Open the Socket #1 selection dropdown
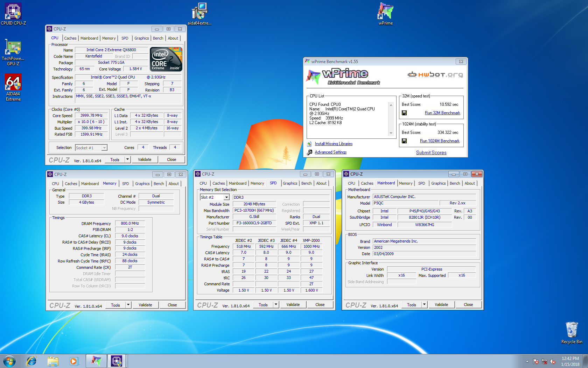Screen dimensions: 588x368 point(91,148)
